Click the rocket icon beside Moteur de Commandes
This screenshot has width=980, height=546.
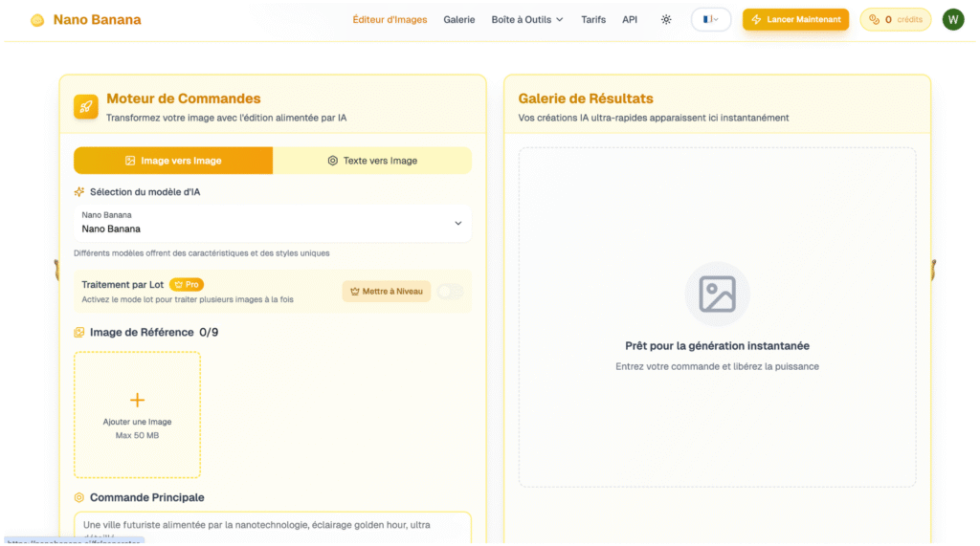point(86,106)
